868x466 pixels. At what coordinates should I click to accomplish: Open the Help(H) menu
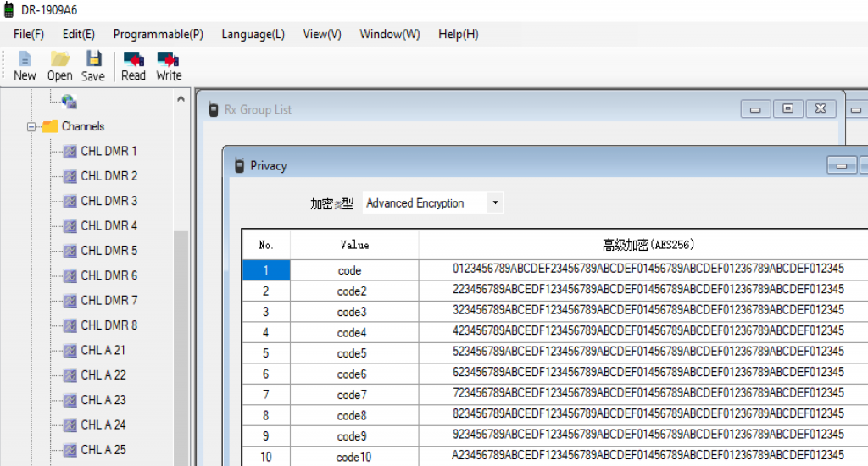(x=459, y=34)
